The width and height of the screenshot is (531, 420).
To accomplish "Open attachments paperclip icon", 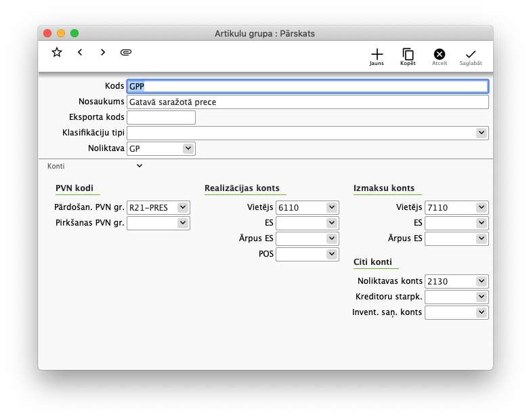I will [x=126, y=52].
